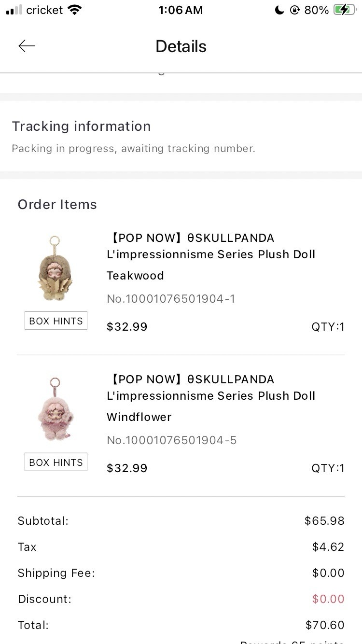
Task: Tap the cellular signal bars icon
Action: [x=14, y=10]
